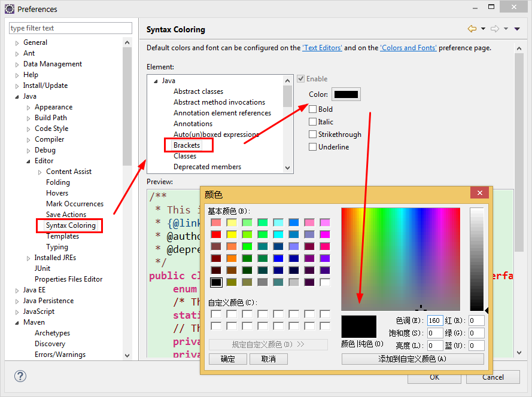Pick the pure blue basic color swatch
Image resolution: width=532 pixels, height=397 pixels.
coord(278,258)
